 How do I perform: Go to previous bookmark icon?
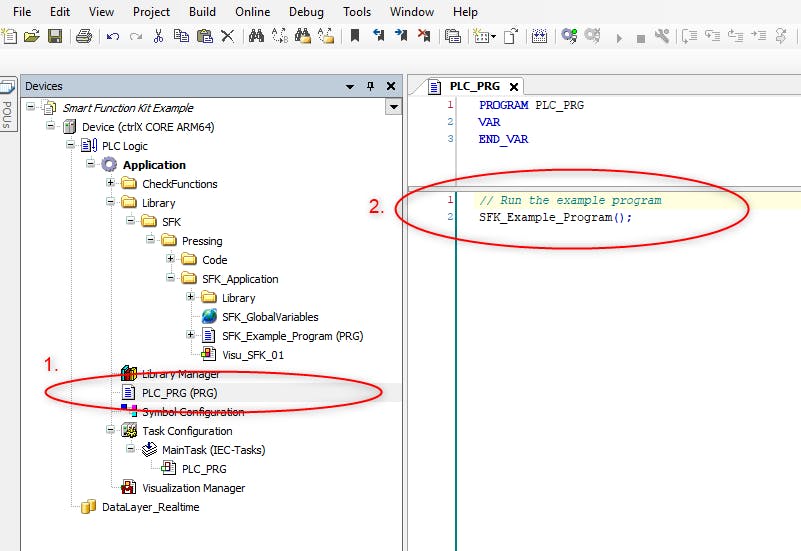click(x=378, y=36)
